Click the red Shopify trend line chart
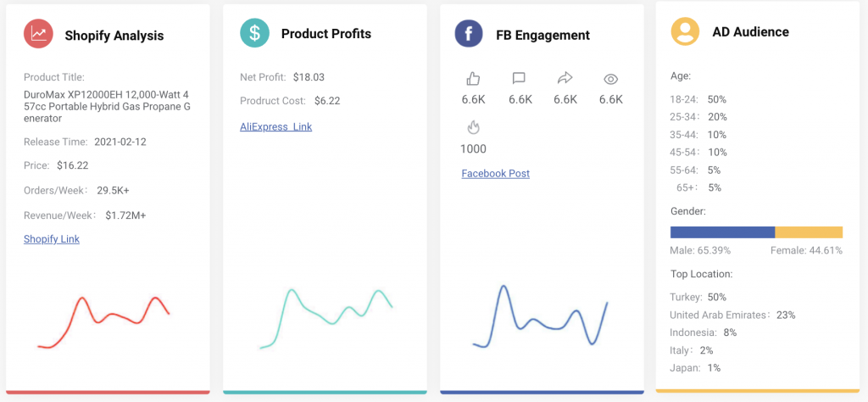The height and width of the screenshot is (402, 868). point(103,321)
